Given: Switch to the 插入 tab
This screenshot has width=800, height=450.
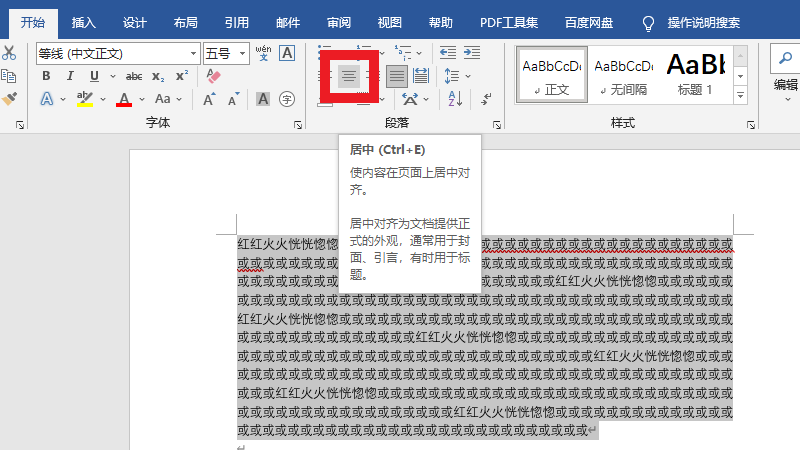Looking at the screenshot, I should pyautogui.click(x=84, y=21).
